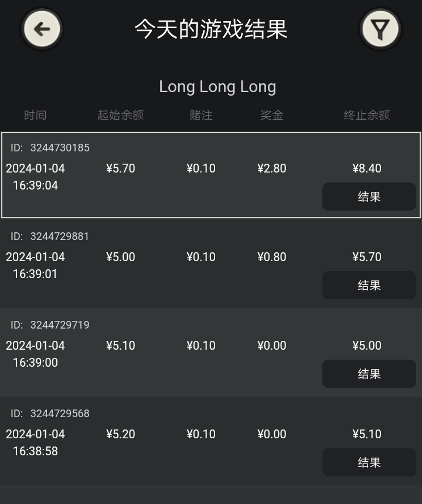Click the 赌注 column header
Image resolution: width=422 pixels, height=504 pixels.
[x=201, y=115]
